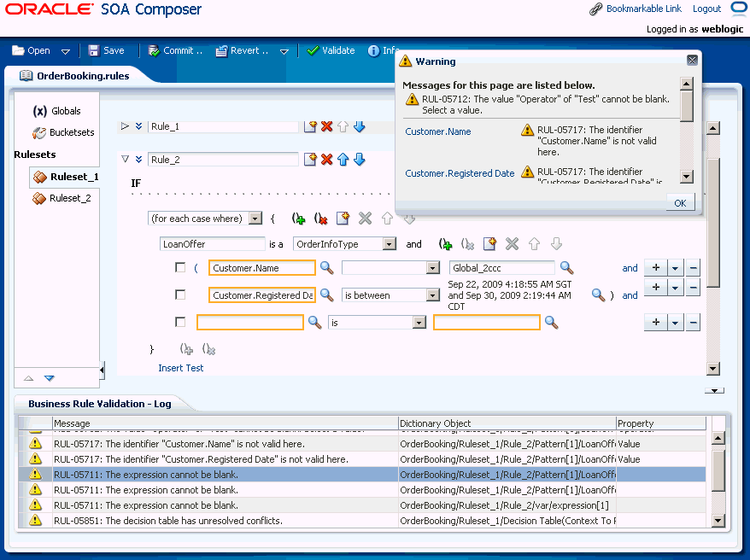Click the Warning dialog scrollbar down arrow

pyautogui.click(x=687, y=177)
